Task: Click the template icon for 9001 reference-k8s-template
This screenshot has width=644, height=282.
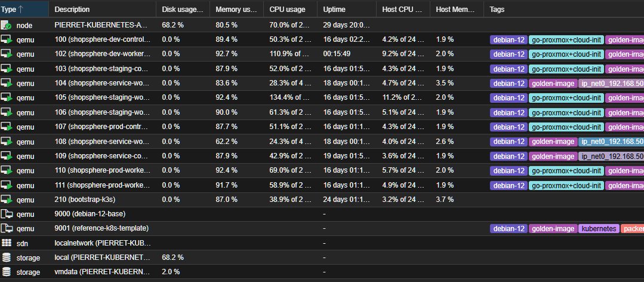Action: point(6,229)
